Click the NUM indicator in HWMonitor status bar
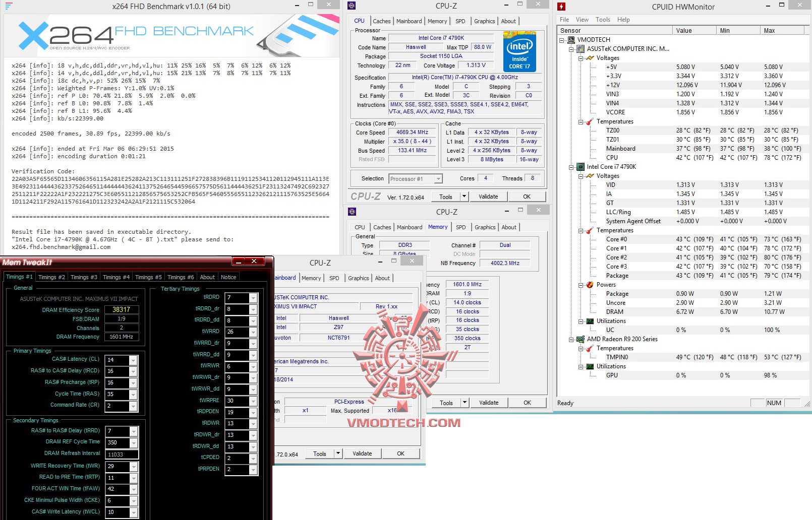Image resolution: width=812 pixels, height=520 pixels. point(774,403)
